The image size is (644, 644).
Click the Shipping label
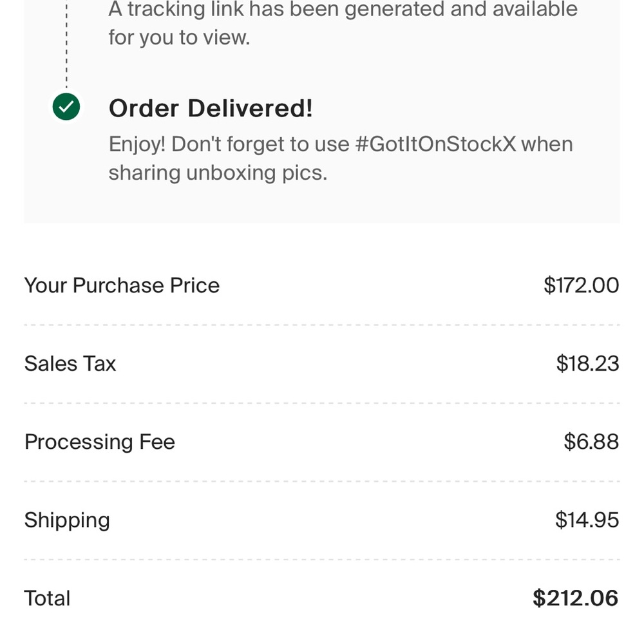click(67, 520)
